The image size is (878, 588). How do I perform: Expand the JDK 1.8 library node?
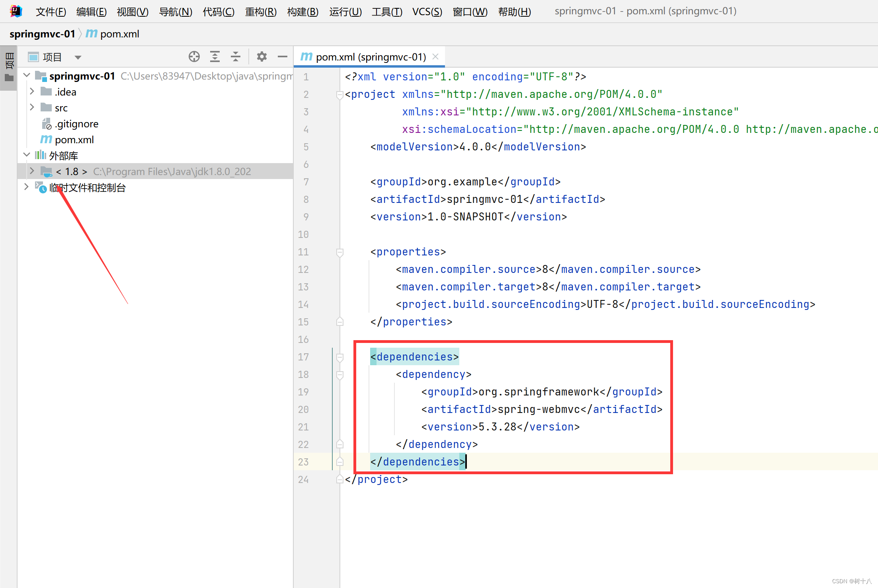point(32,171)
